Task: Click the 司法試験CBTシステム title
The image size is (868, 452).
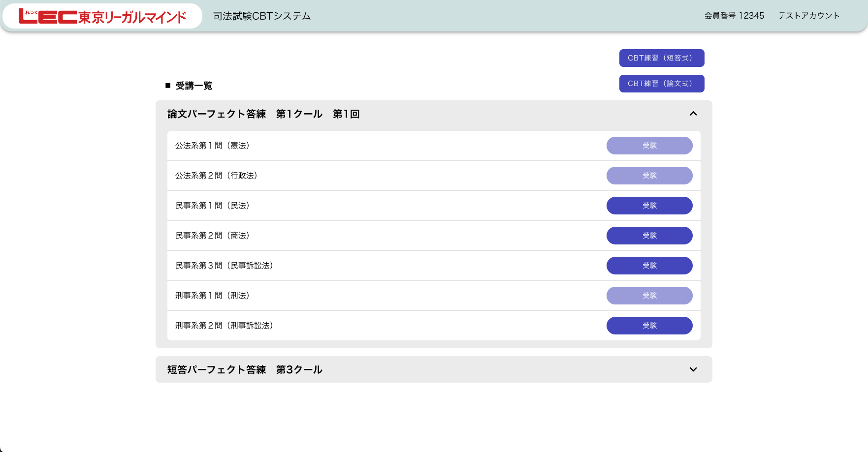Action: pyautogui.click(x=262, y=16)
